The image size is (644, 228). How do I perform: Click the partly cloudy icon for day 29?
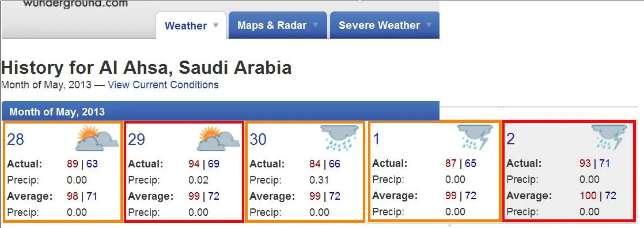click(218, 139)
